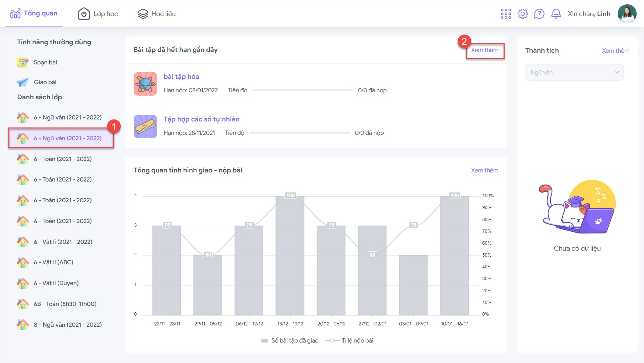Click the Soạn bài notepad icon
Image resolution: width=644 pixels, height=363 pixels.
[23, 62]
